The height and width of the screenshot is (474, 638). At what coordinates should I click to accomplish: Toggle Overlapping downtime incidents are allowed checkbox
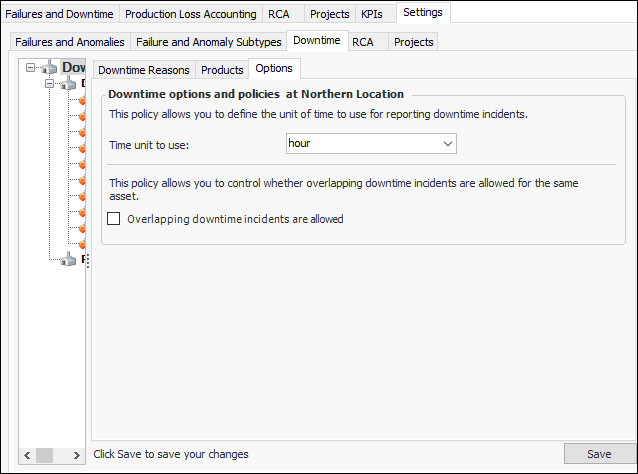coord(114,219)
